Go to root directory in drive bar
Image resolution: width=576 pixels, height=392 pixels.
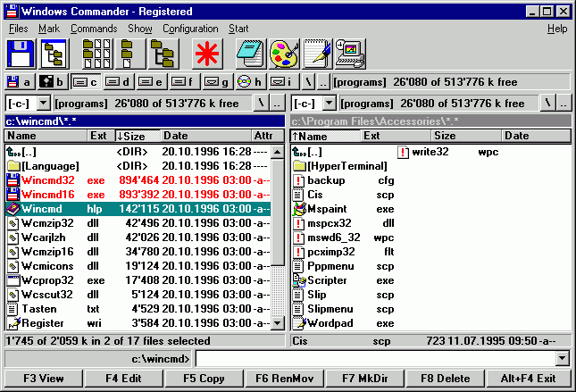click(x=309, y=82)
